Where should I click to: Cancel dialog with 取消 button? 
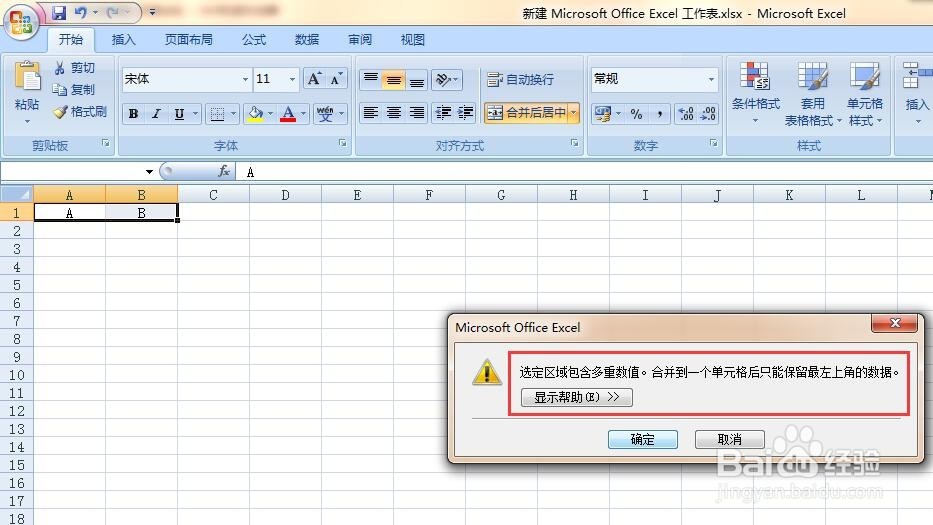coord(730,439)
